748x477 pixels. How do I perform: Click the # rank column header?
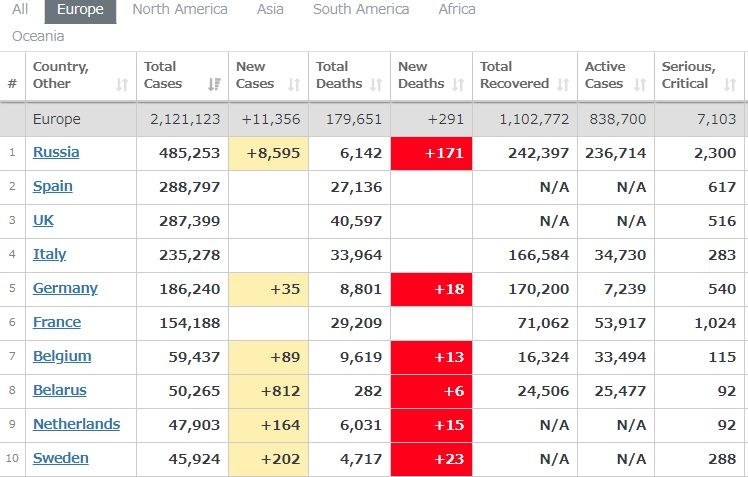pyautogui.click(x=12, y=84)
